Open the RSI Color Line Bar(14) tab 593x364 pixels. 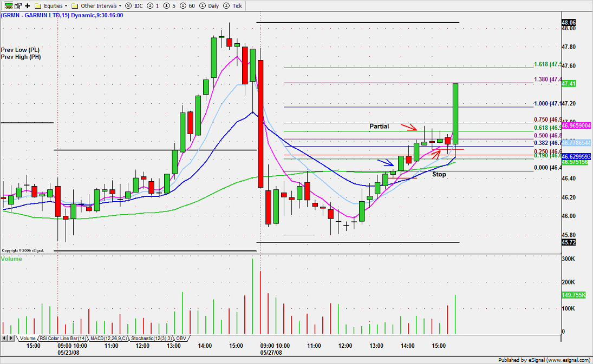click(63, 339)
